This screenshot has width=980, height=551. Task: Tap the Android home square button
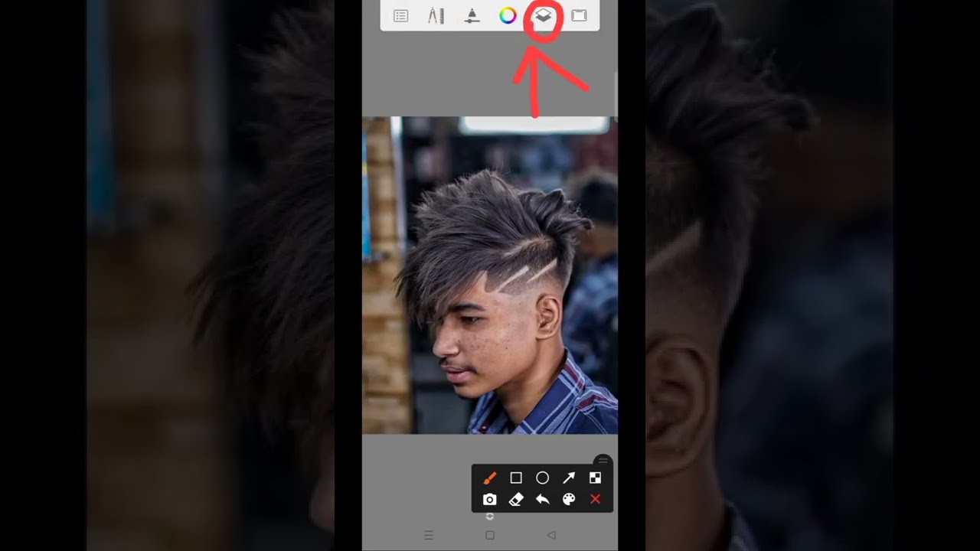[490, 535]
